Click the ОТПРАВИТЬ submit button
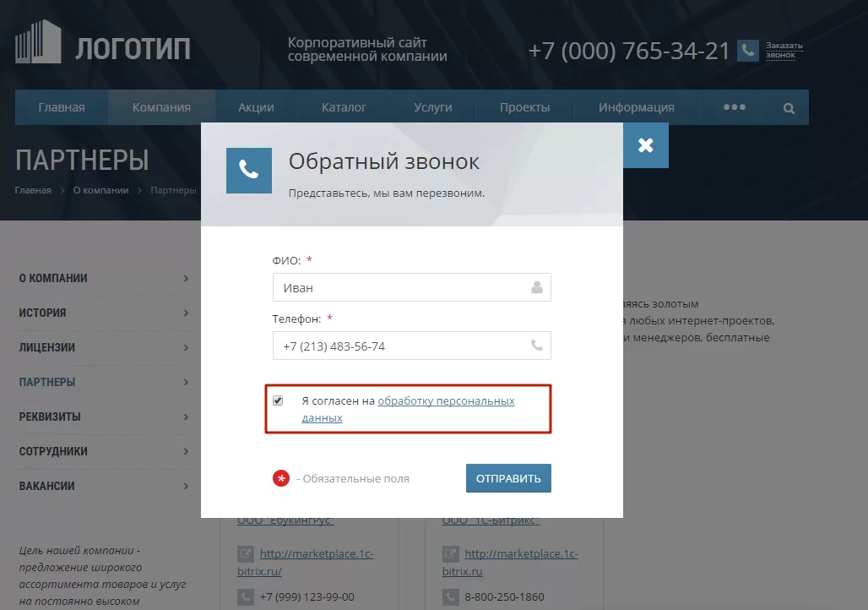 pos(509,478)
